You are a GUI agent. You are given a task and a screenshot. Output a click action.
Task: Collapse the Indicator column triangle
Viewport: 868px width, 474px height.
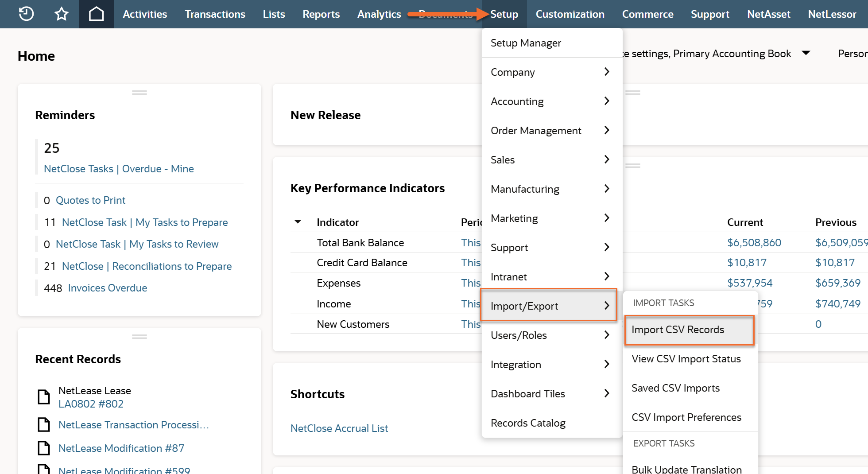298,222
